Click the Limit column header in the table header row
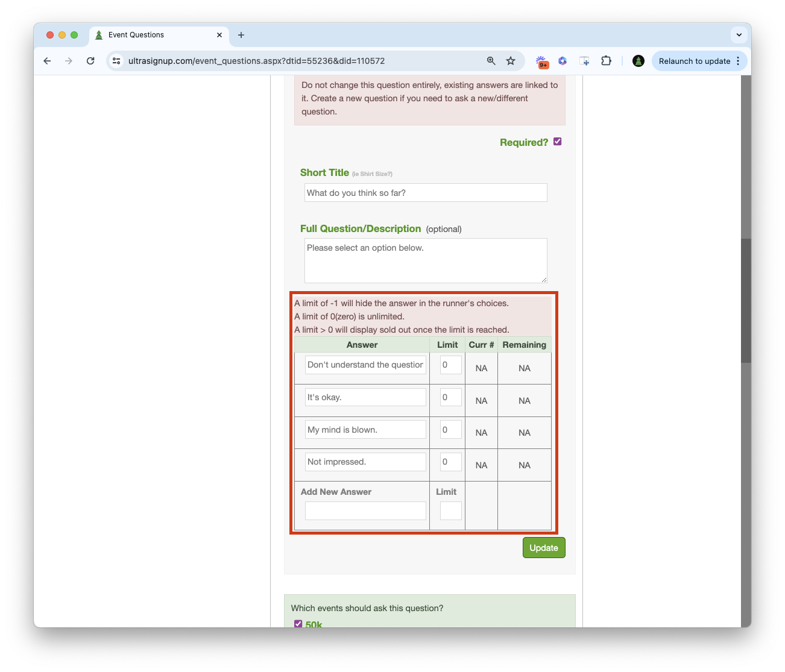This screenshot has width=785, height=672. [x=447, y=345]
